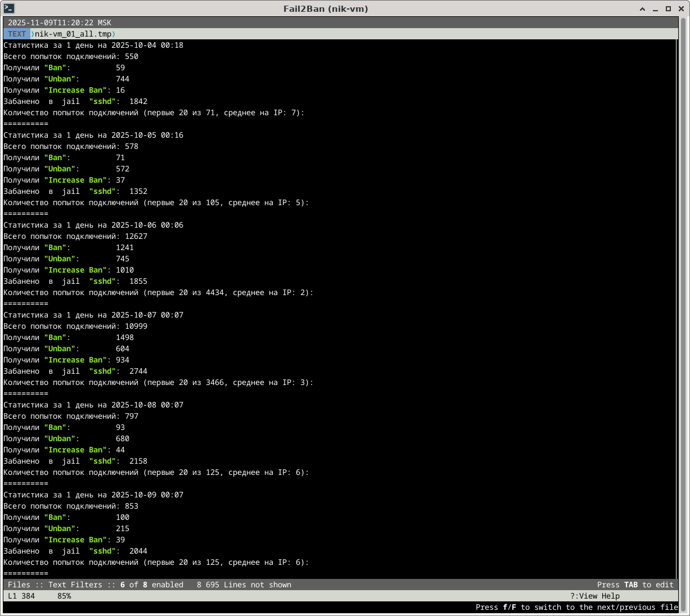Close the Fail2Ban terminal window

pos(680,9)
